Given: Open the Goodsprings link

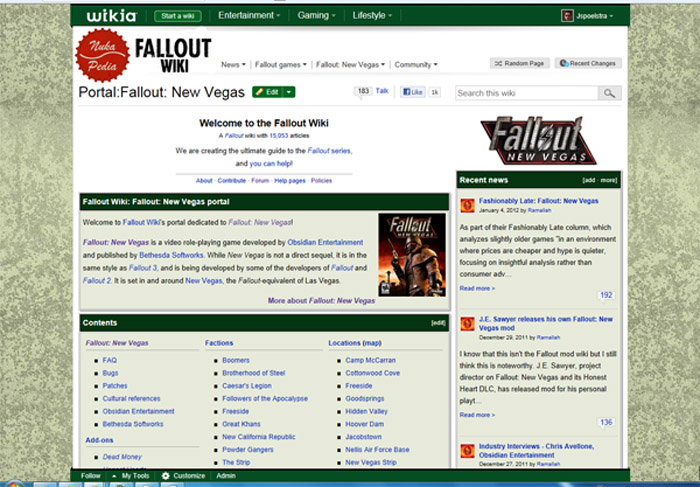Looking at the screenshot, I should click(365, 399).
